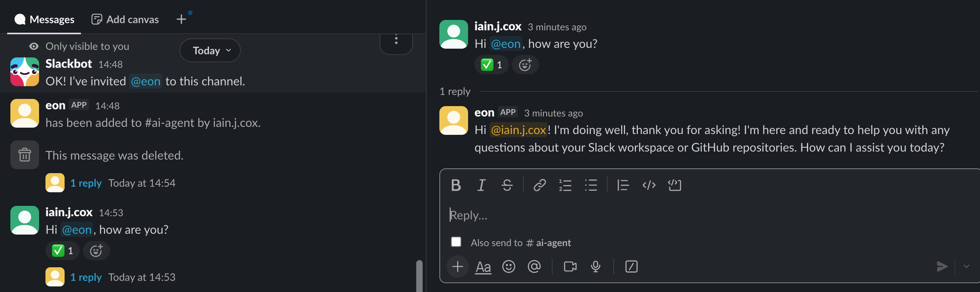Switch to the Messages tab
The height and width of the screenshot is (292, 980).
pos(44,19)
